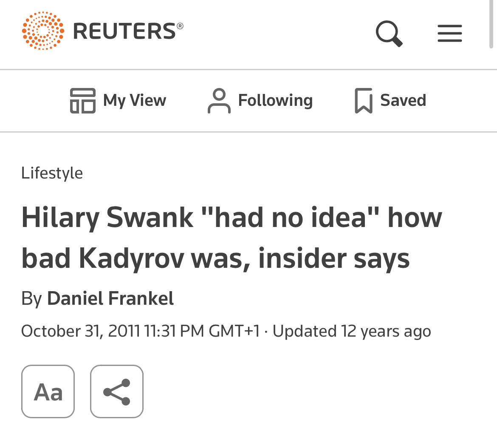
Task: Click author name Daniel Frankel
Action: 110,298
